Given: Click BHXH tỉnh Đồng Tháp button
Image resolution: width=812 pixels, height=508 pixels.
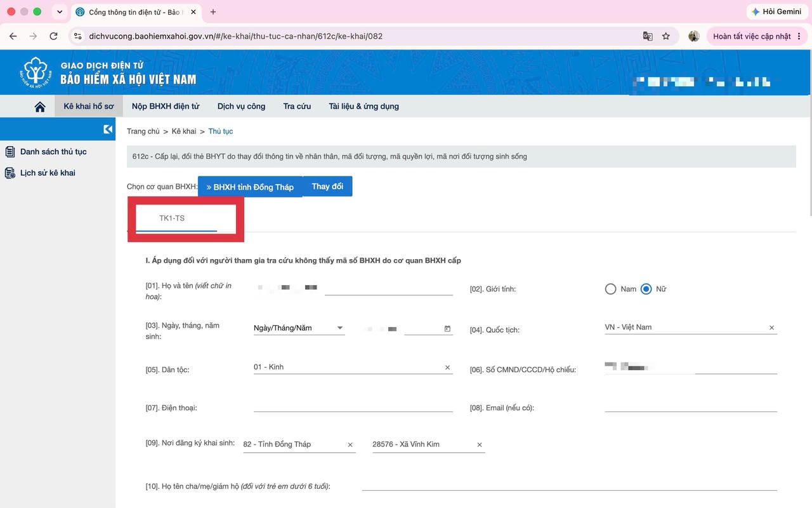Looking at the screenshot, I should click(x=250, y=187).
